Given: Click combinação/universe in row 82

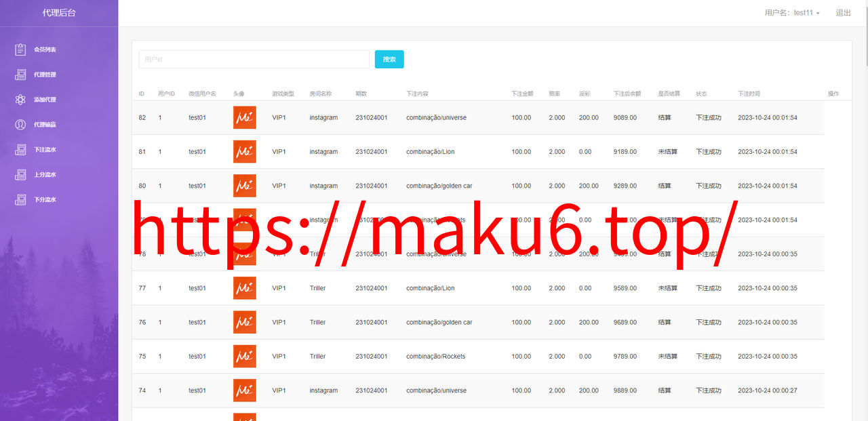Looking at the screenshot, I should click(436, 118).
